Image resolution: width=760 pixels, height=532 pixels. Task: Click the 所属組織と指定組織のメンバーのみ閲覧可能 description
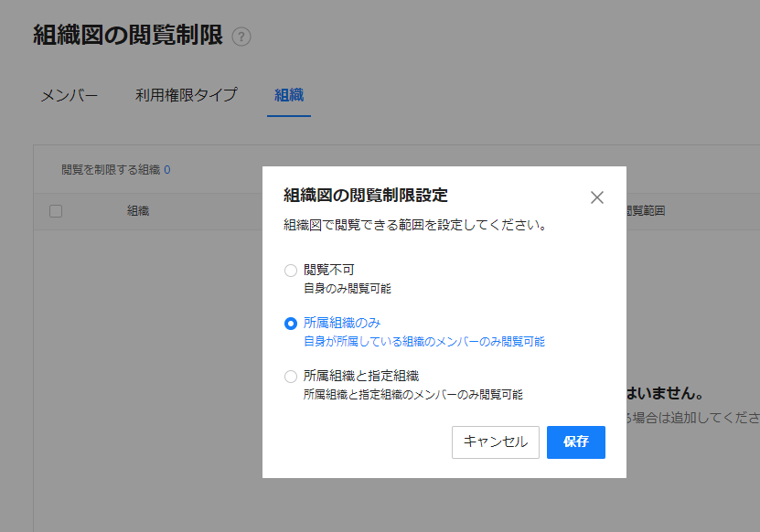coord(412,395)
